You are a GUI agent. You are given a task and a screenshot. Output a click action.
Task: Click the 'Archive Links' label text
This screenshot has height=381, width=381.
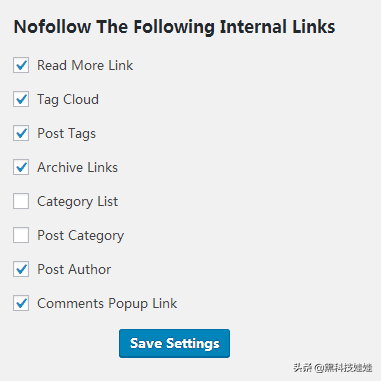pos(77,167)
